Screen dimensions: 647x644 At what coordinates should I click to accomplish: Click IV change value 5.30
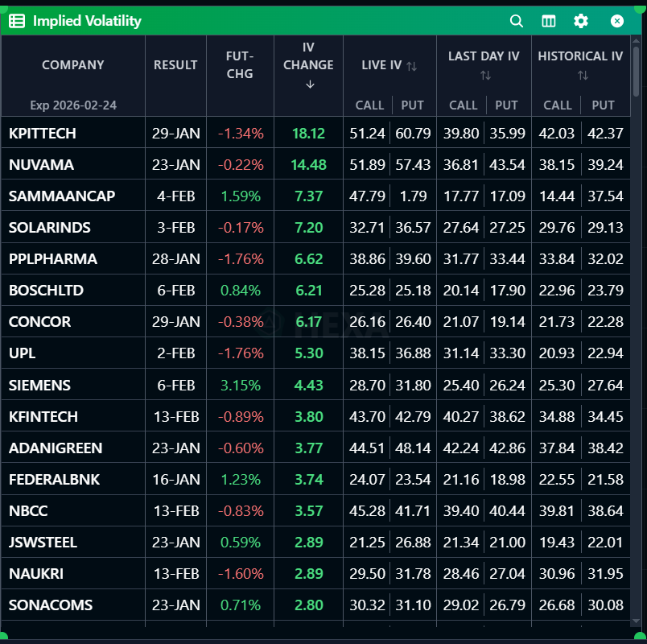pos(309,353)
